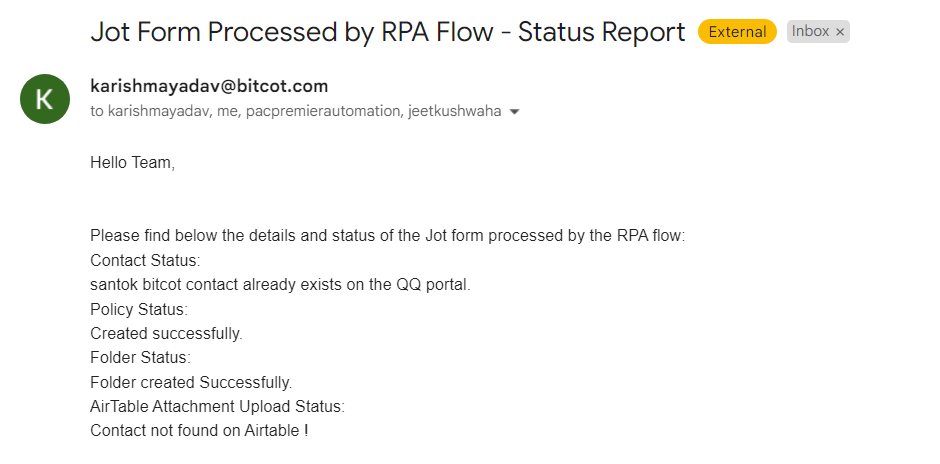Open the Inbox label

810,32
